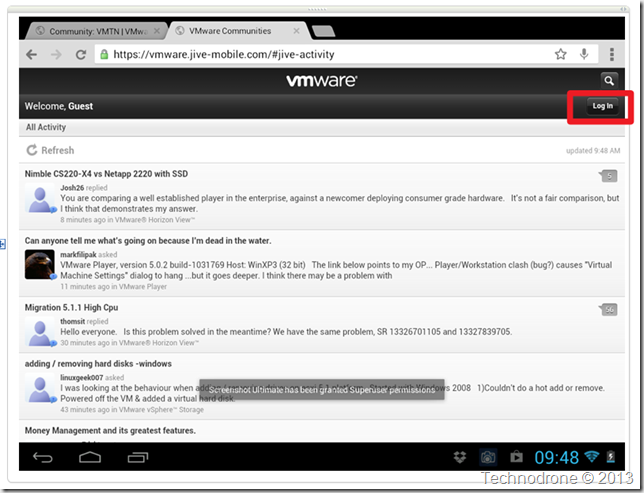Dismiss the Superuser permissions toast message
The image size is (644, 493).
coord(322,389)
